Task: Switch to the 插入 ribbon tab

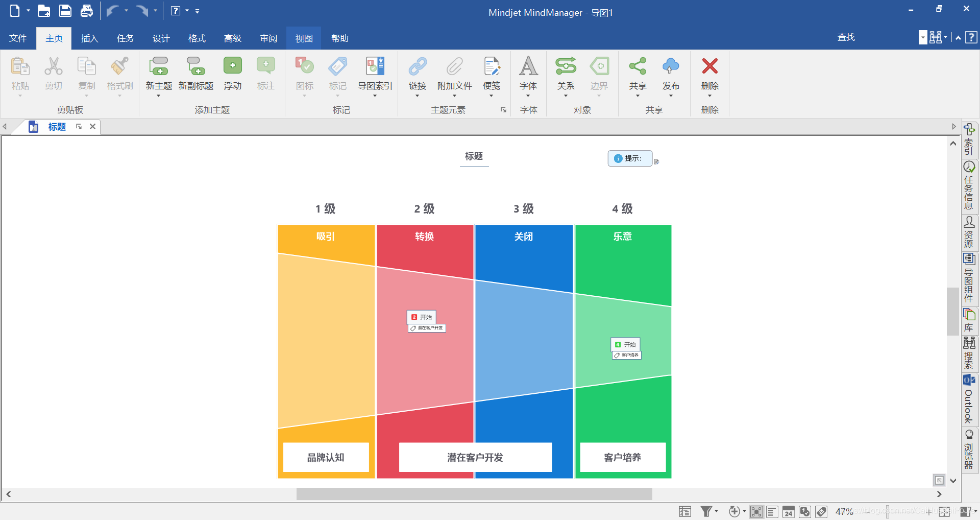Action: (x=89, y=38)
